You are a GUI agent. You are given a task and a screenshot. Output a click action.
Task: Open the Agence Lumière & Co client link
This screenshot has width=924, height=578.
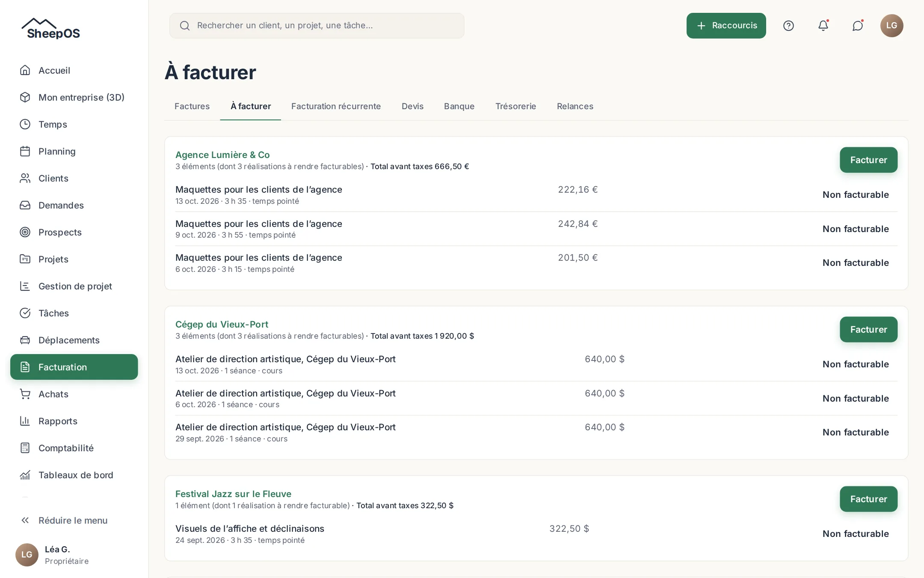point(222,155)
